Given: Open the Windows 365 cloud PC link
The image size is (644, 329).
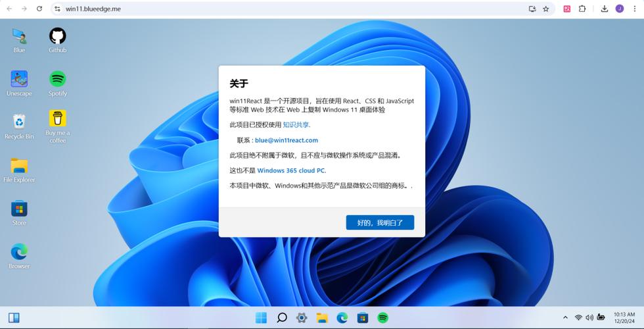Looking at the screenshot, I should pyautogui.click(x=291, y=170).
